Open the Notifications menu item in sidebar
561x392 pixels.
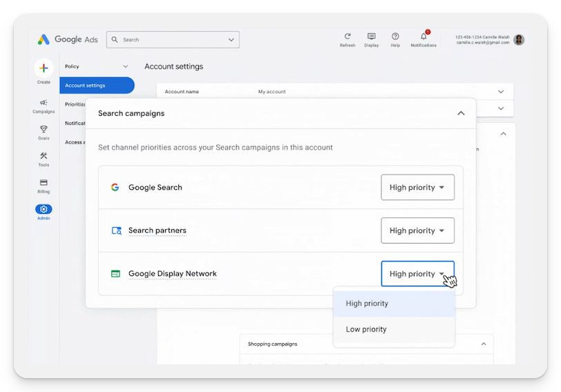pos(75,124)
